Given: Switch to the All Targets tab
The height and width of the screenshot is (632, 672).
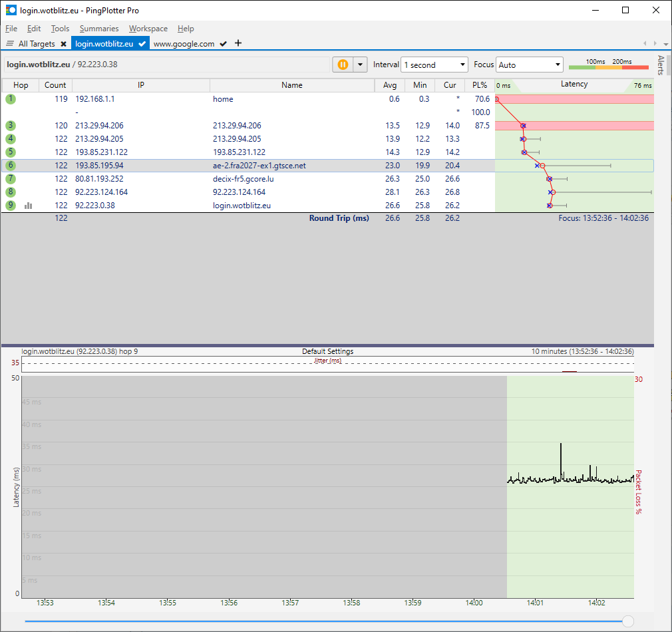Looking at the screenshot, I should [x=36, y=44].
